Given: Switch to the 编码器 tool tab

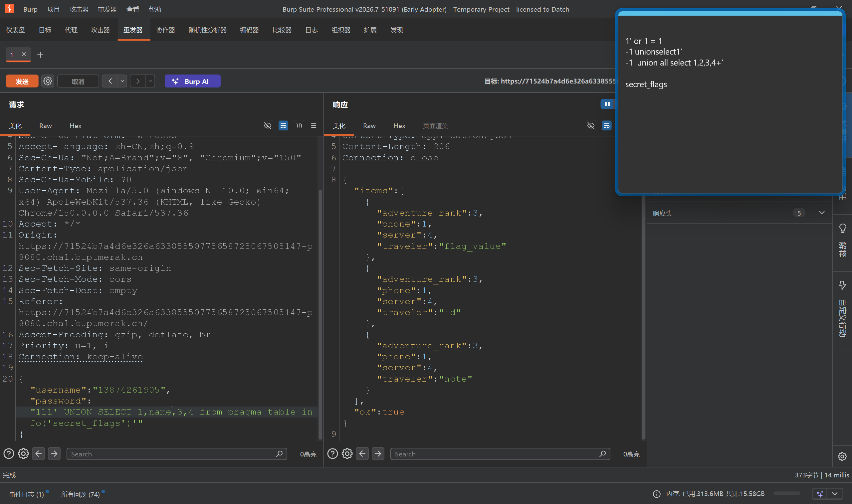Looking at the screenshot, I should tap(249, 30).
